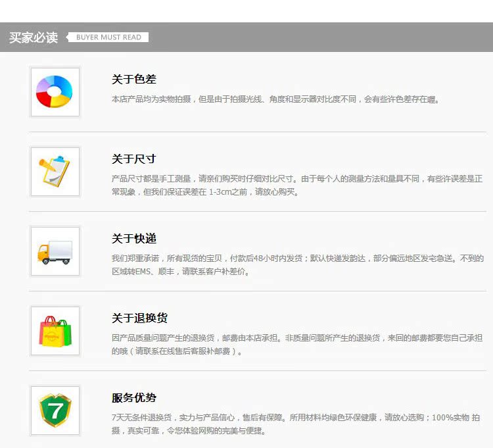The height and width of the screenshot is (448, 493).
Task: Click the shopping bags icon
Action: 55,331
